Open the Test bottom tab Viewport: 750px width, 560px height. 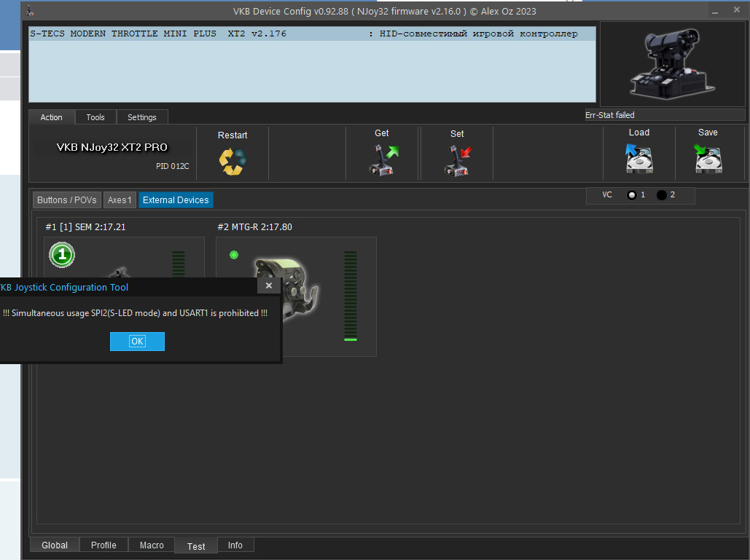(196, 545)
